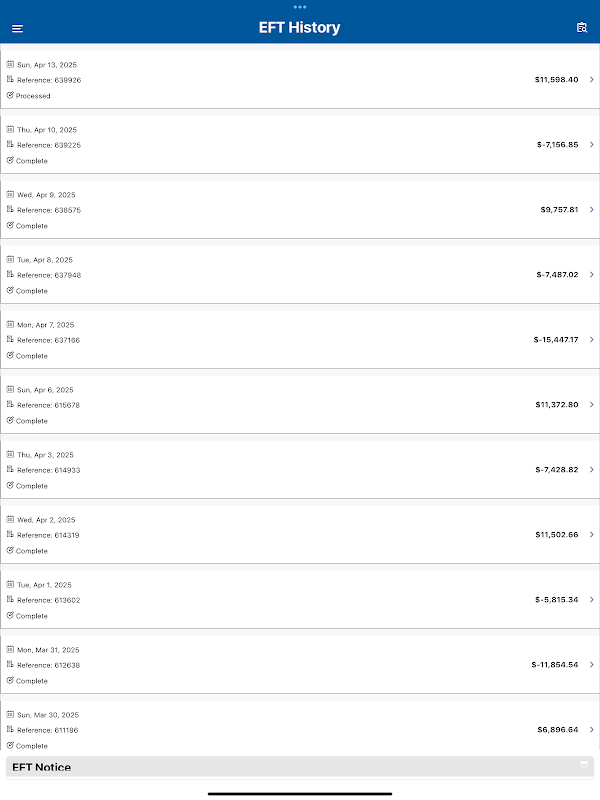Minimize the EFT Notice panel
This screenshot has width=600, height=800.
click(x=584, y=765)
